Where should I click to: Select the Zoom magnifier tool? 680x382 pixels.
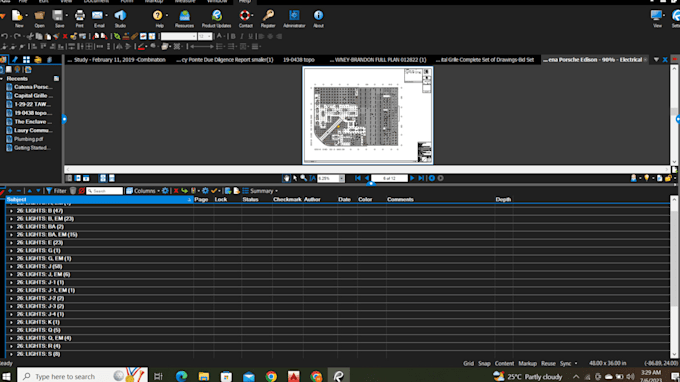point(304,178)
